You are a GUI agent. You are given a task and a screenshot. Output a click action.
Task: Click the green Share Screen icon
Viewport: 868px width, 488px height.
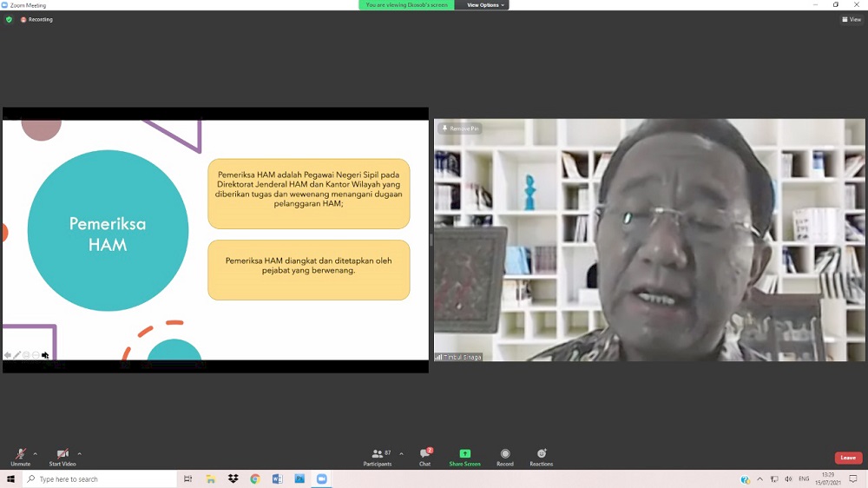(x=464, y=454)
